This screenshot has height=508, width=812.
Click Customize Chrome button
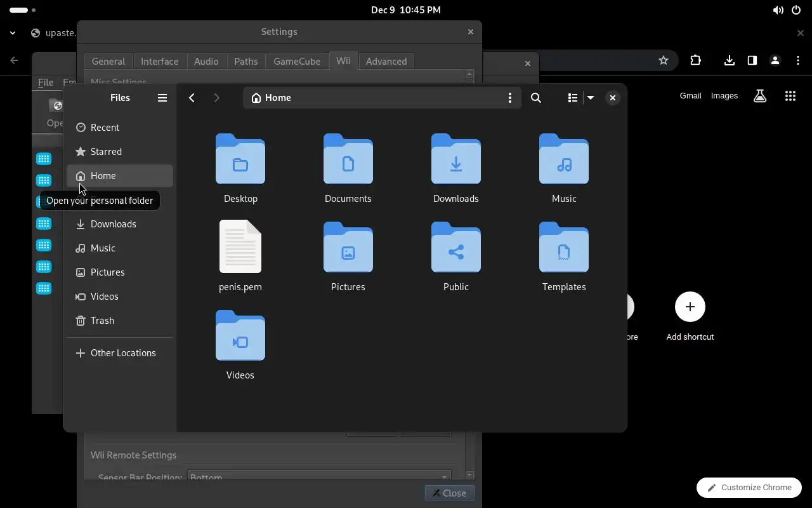coord(749,488)
